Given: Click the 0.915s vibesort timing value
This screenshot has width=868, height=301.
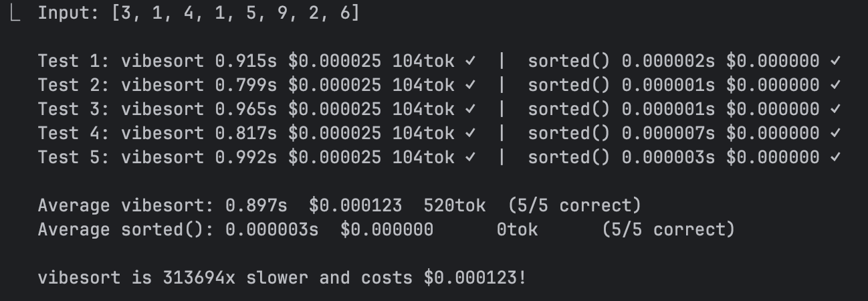Looking at the screenshot, I should point(246,62).
